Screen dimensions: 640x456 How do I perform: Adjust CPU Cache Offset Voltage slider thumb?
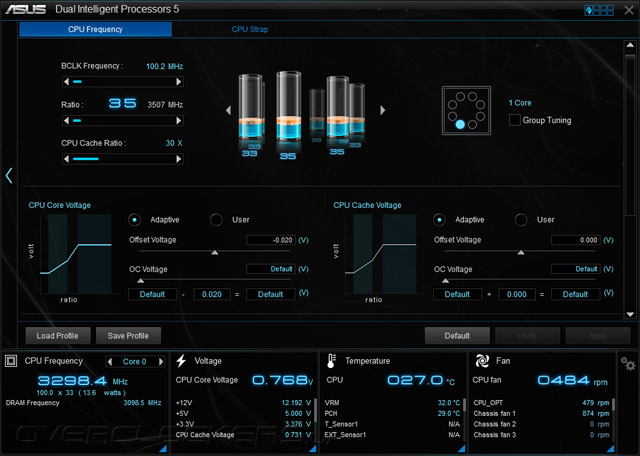pos(520,253)
